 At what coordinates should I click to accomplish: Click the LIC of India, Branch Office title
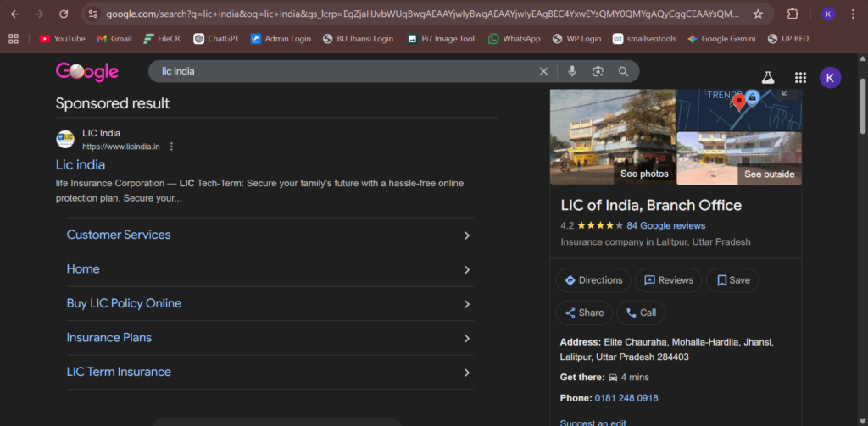[x=651, y=205]
